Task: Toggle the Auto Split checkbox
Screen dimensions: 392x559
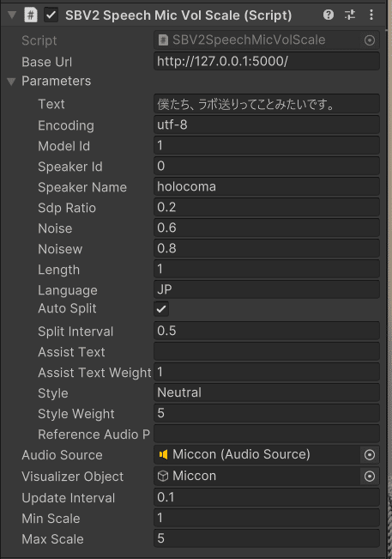Action: (161, 309)
